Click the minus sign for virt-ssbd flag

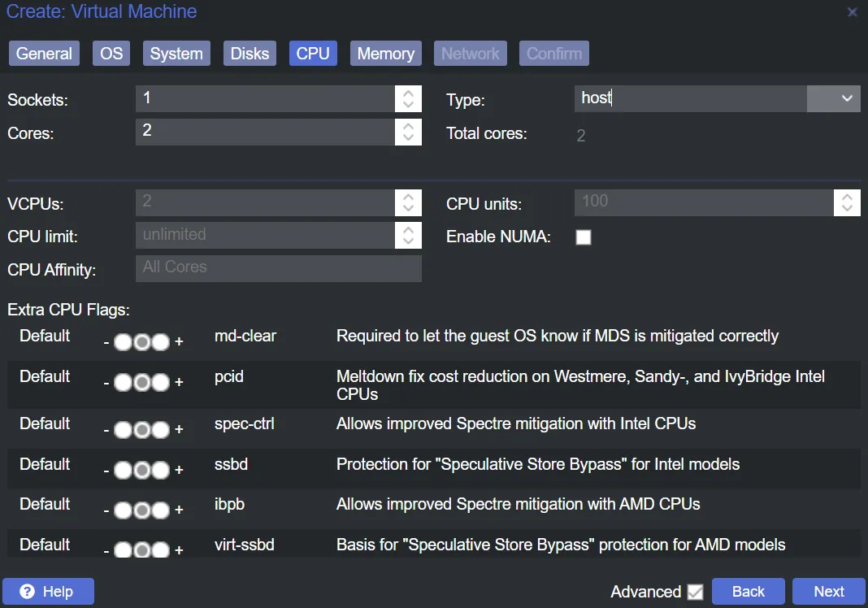106,551
